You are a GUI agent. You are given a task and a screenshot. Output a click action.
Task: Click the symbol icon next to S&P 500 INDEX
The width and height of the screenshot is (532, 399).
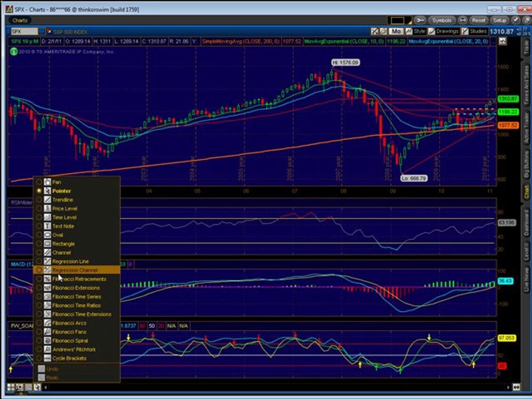[49, 31]
